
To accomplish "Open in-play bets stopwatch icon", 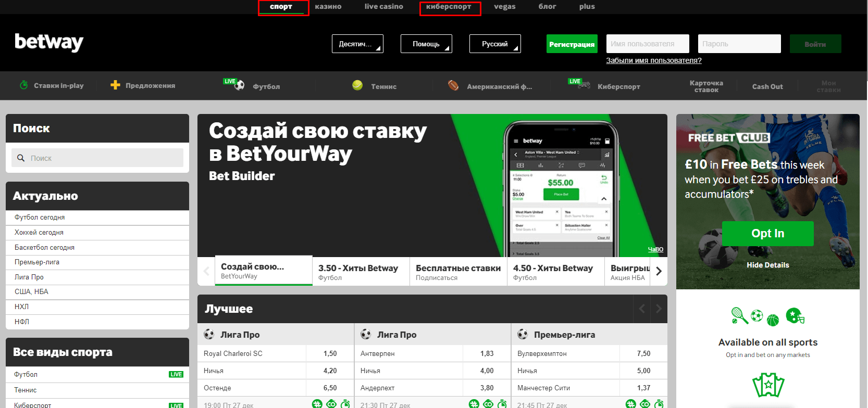I will 23,85.
